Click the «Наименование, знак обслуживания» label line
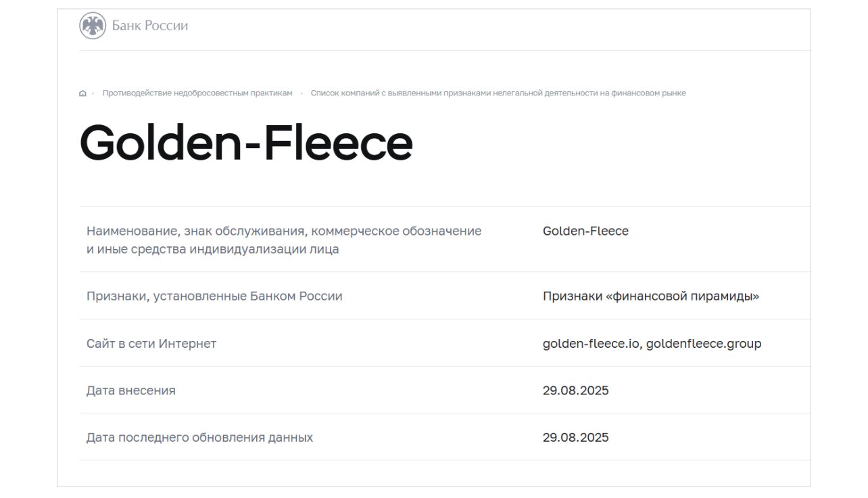The image size is (868, 498). pos(284,231)
